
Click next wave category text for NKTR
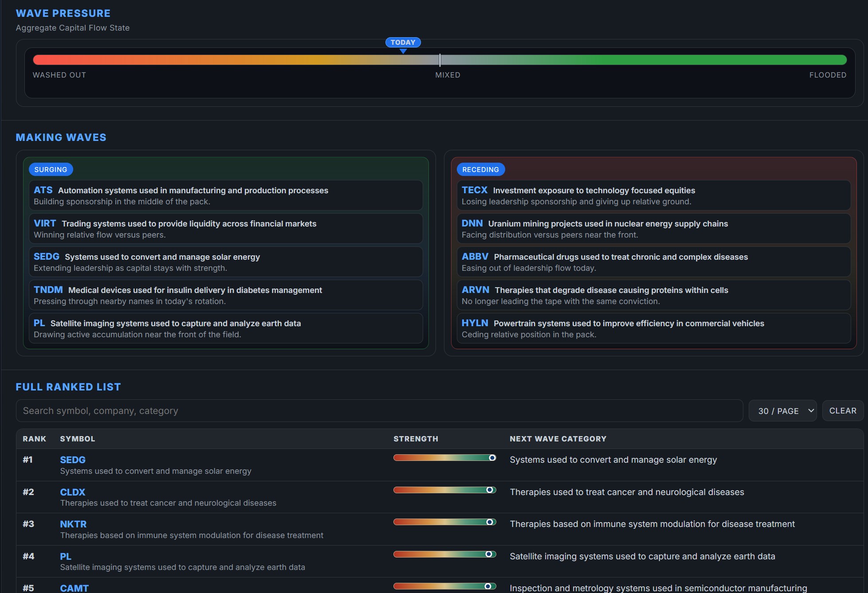(x=652, y=524)
